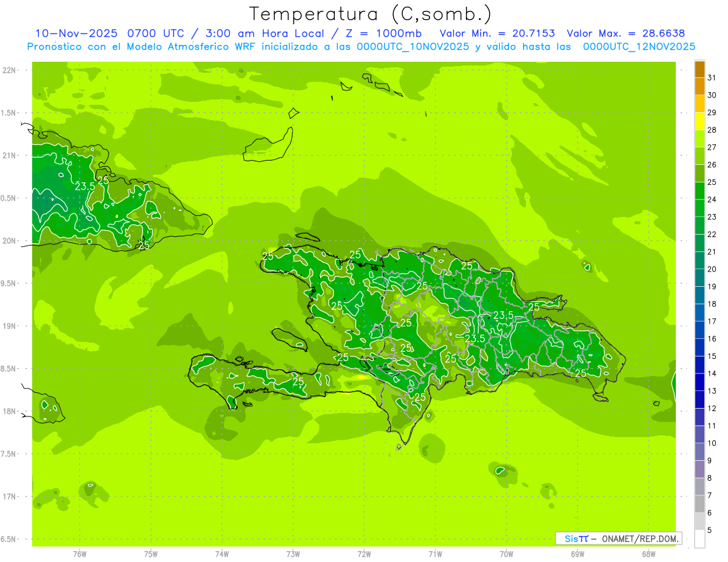Pick the white swatch below colorbar 5
Viewport: 728px width, 562px height.
[x=699, y=539]
